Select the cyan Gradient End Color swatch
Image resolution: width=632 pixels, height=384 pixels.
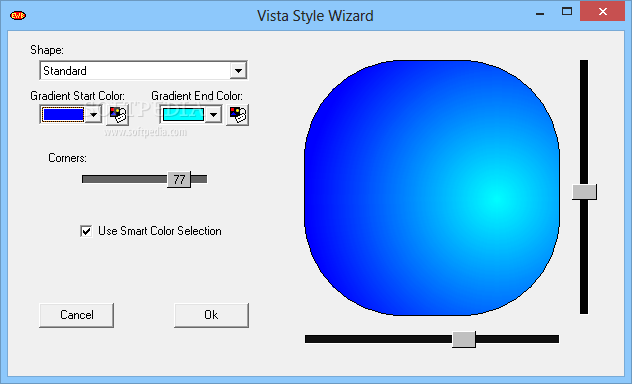point(183,115)
